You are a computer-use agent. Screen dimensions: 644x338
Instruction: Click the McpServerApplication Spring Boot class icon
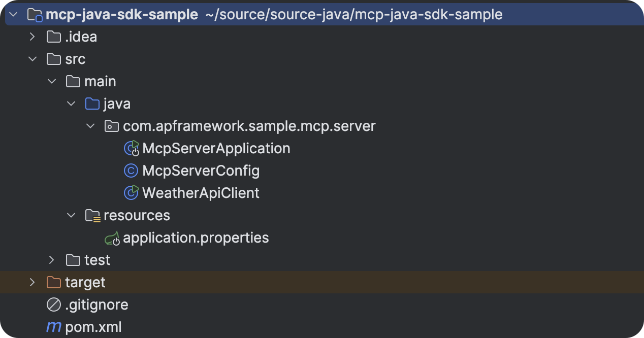point(132,148)
